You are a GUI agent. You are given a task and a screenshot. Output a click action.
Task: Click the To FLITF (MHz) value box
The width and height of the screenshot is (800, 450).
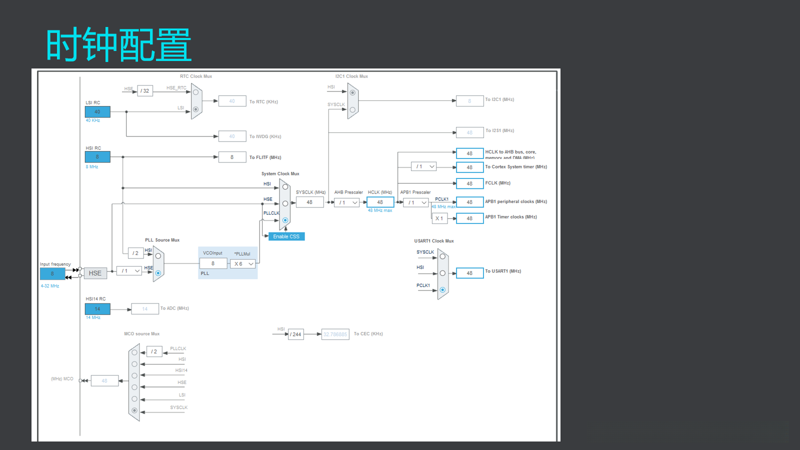pyautogui.click(x=232, y=157)
